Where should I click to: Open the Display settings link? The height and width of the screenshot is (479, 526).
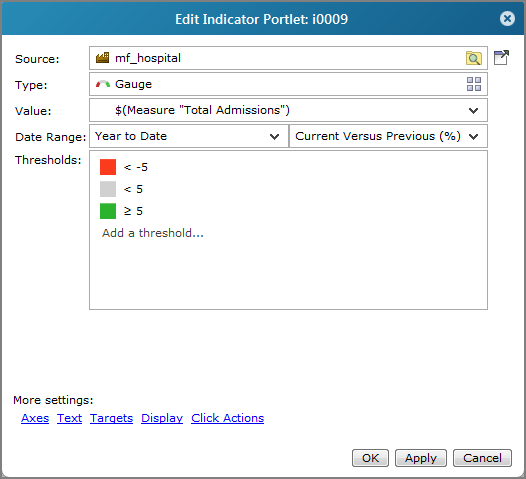(162, 418)
